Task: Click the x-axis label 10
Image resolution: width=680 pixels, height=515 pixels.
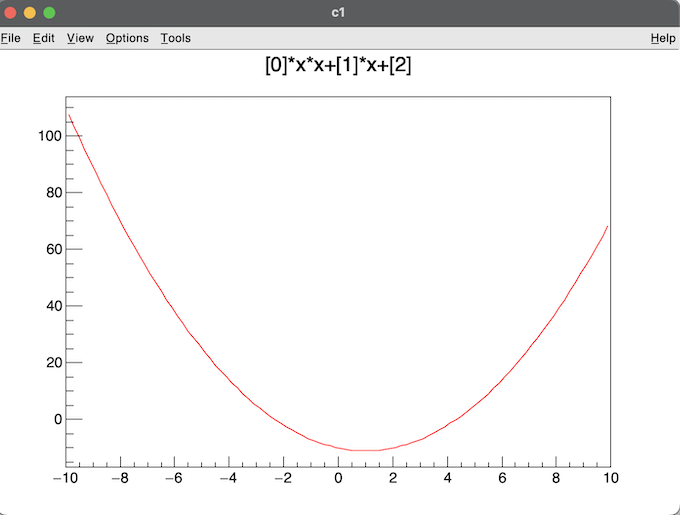Action: 611,478
